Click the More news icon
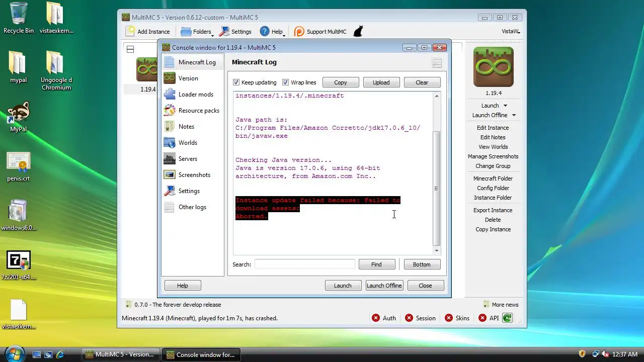 pos(486,305)
